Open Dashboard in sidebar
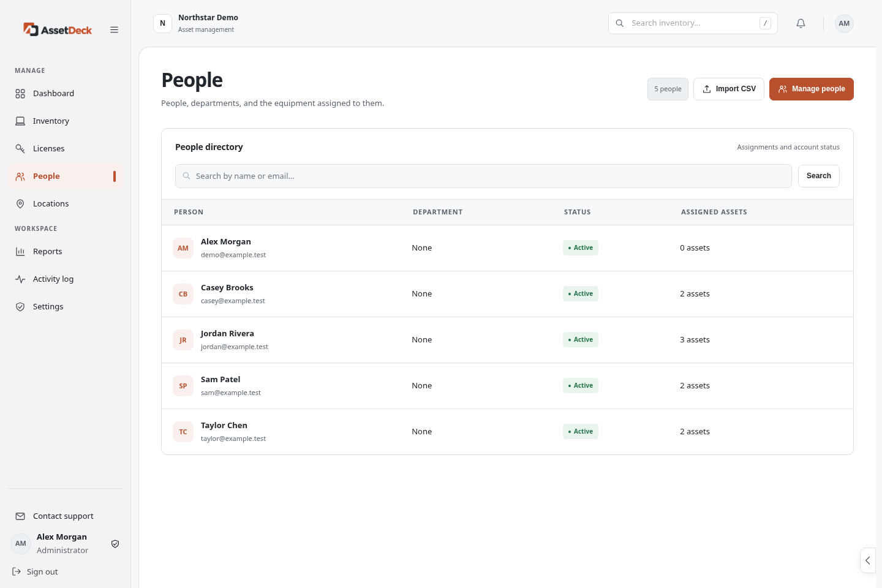The height and width of the screenshot is (588, 882). coord(65,93)
